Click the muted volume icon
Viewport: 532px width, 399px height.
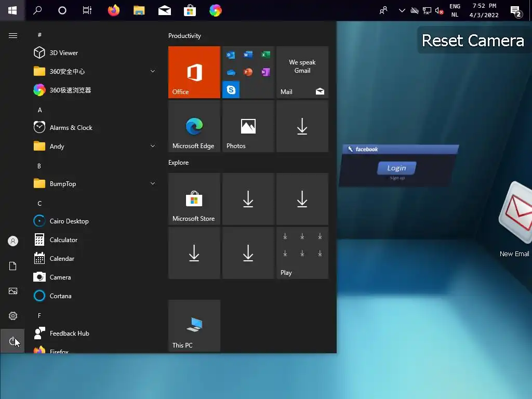(440, 11)
